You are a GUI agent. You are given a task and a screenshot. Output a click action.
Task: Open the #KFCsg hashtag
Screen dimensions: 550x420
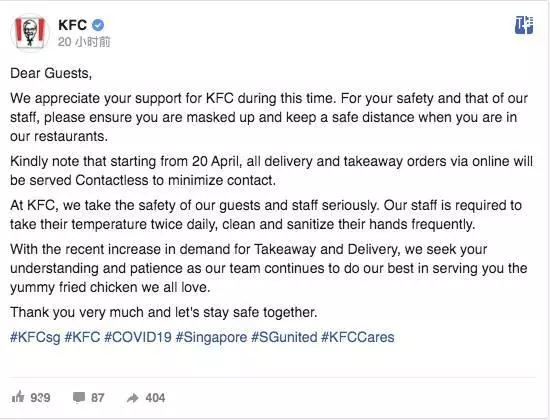[x=35, y=337]
